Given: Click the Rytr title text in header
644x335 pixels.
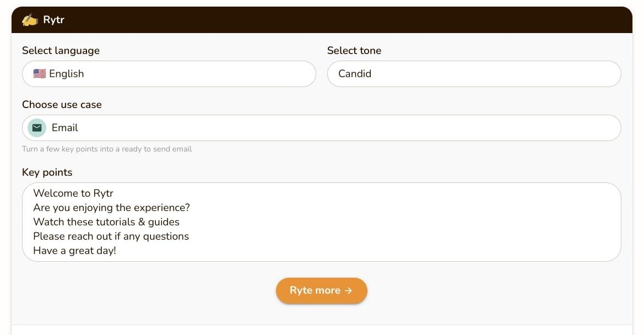Looking at the screenshot, I should [x=53, y=20].
